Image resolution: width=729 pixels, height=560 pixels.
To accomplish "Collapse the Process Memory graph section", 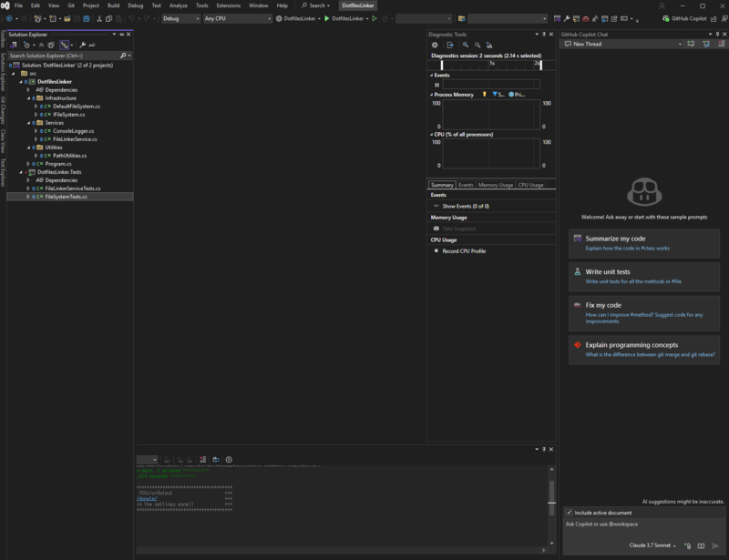I will (x=431, y=95).
